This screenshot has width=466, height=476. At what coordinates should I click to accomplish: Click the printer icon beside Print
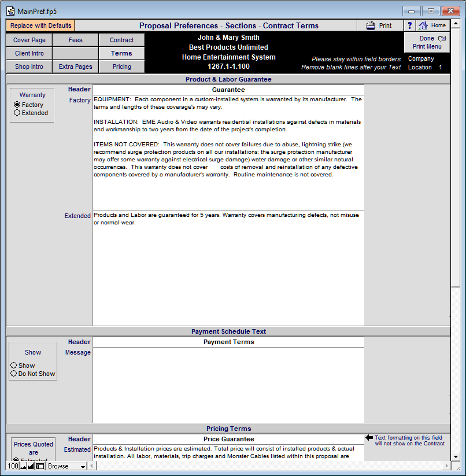(370, 25)
